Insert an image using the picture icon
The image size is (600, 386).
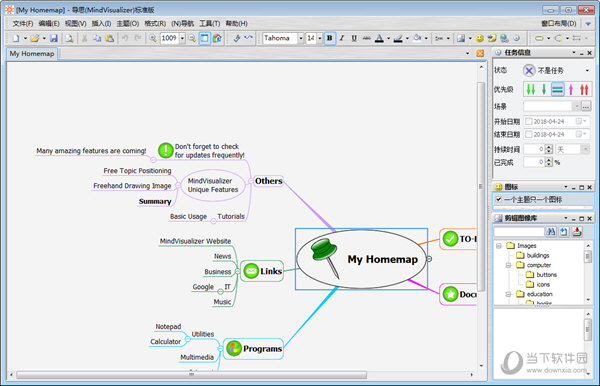tap(461, 38)
